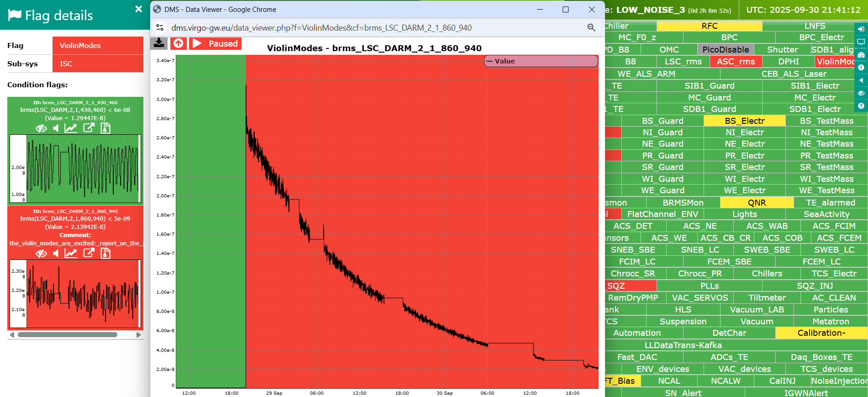Open the Chrome zoom magnifier control
Viewport: 868px width, 397px height.
[x=591, y=28]
